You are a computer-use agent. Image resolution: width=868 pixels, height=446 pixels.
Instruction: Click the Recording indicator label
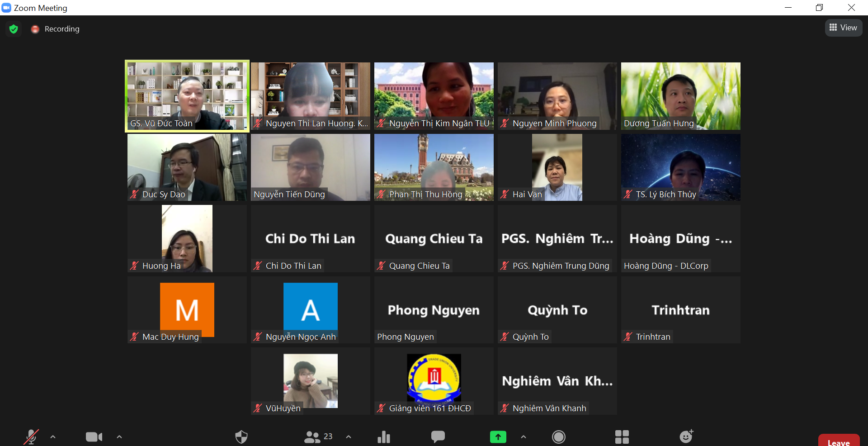[61, 29]
